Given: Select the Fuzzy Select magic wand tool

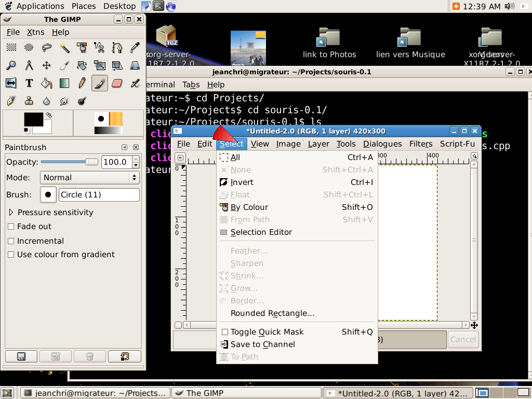Looking at the screenshot, I should click(64, 48).
